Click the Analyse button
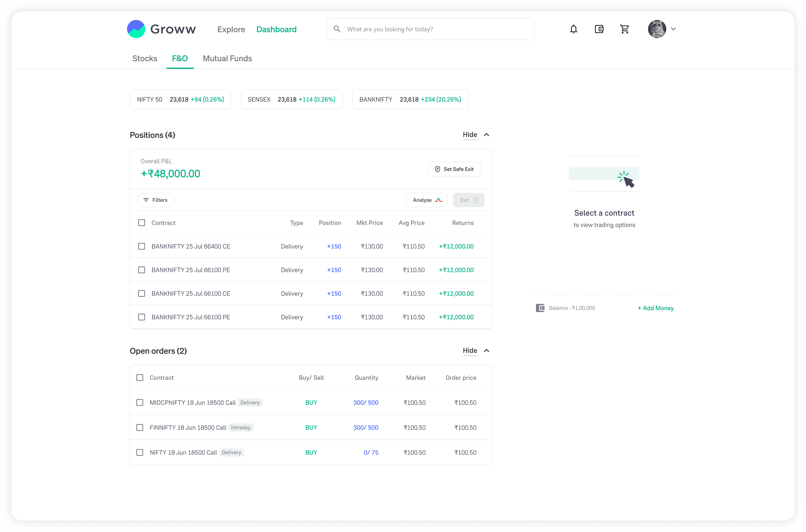 click(426, 200)
